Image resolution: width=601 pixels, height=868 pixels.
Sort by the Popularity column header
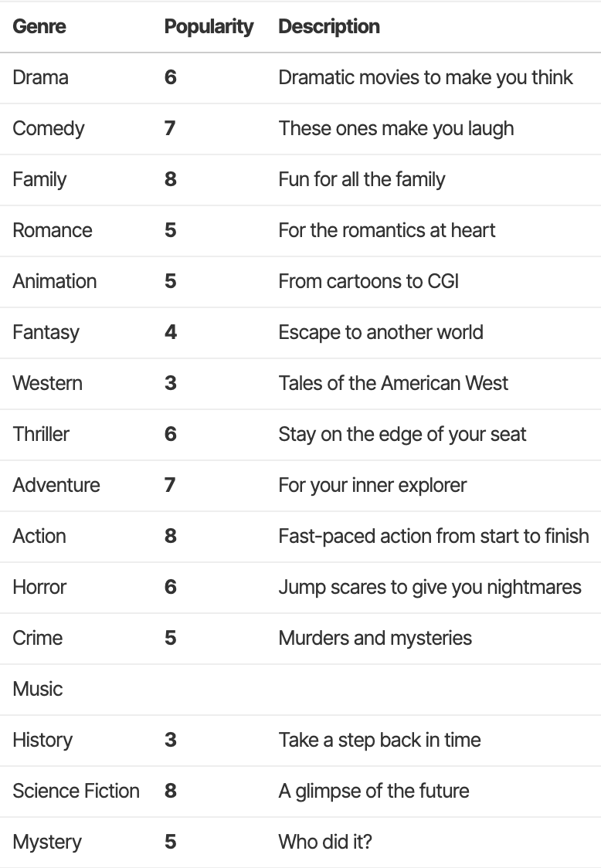(x=209, y=26)
